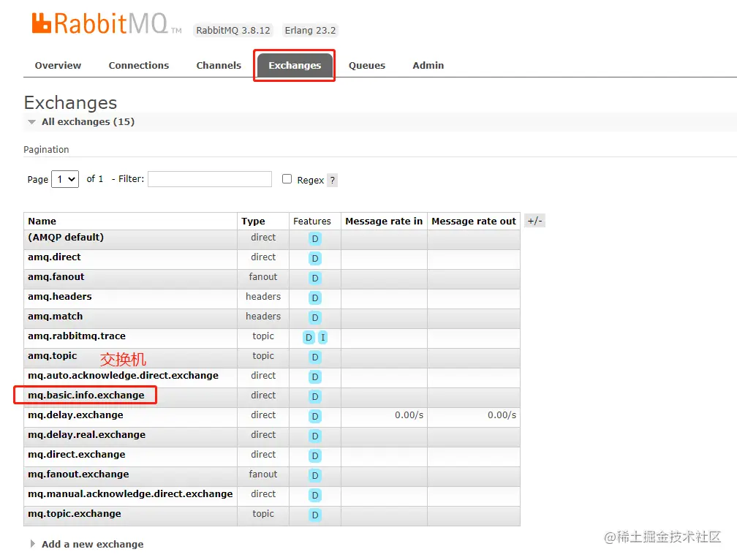Open the Admin tab
Viewport: 737px width, 560px height.
428,65
